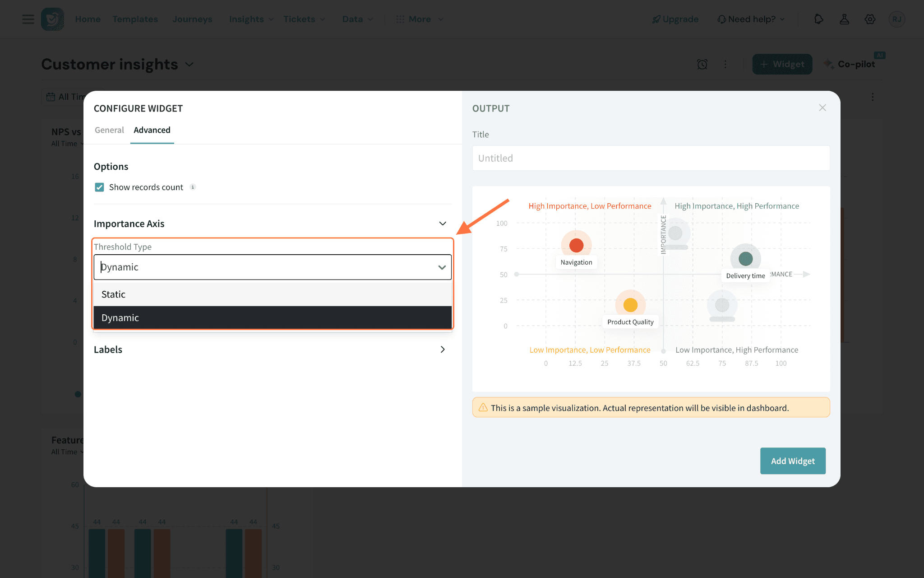Click the app logo icon
The width and height of the screenshot is (924, 578).
point(52,19)
